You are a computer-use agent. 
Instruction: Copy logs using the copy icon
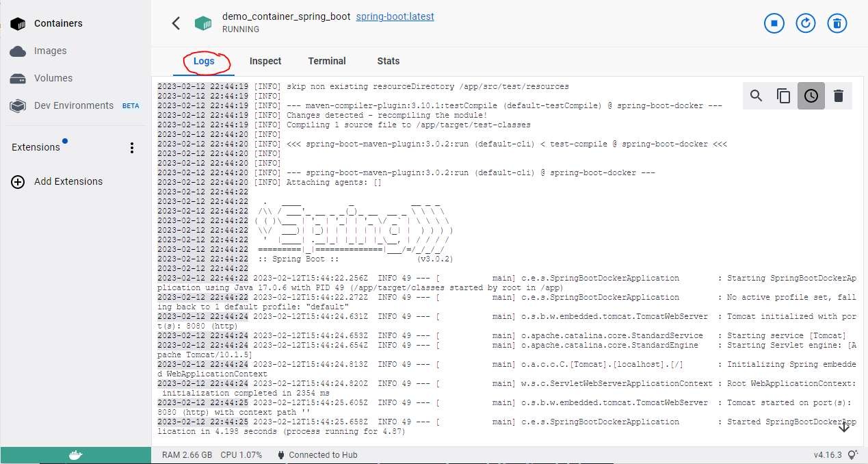(x=783, y=96)
